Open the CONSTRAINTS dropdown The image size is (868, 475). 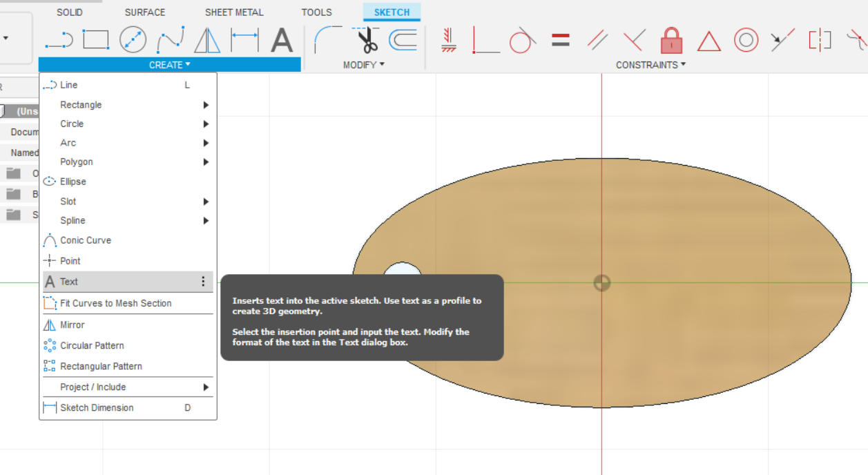tap(650, 65)
